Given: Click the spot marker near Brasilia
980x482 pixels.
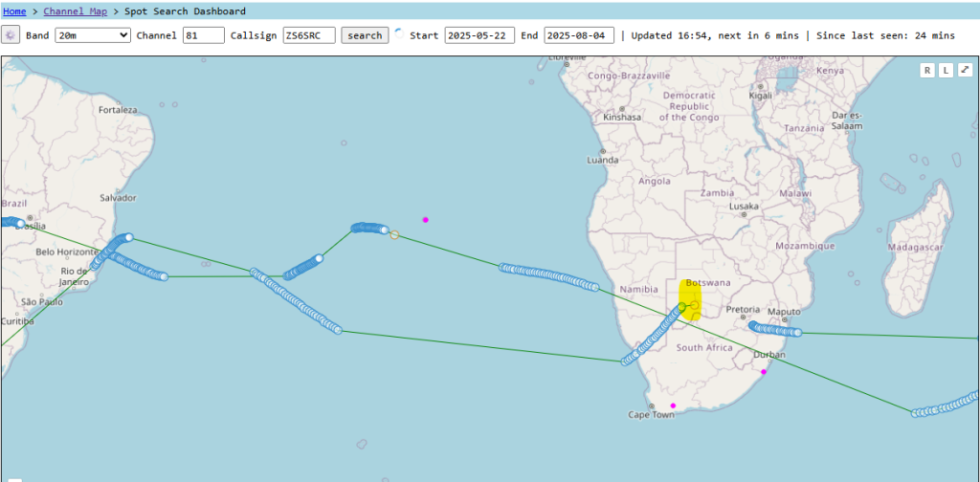Looking at the screenshot, I should point(20,223).
